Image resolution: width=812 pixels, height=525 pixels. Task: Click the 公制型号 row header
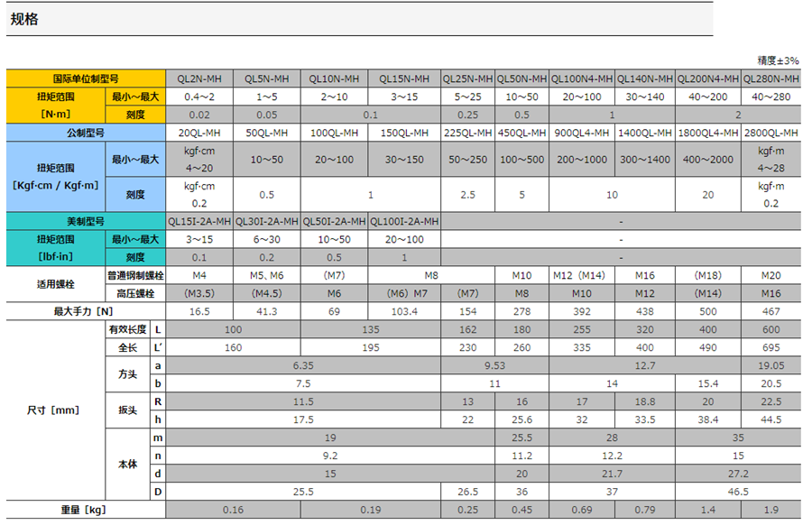[x=86, y=133]
